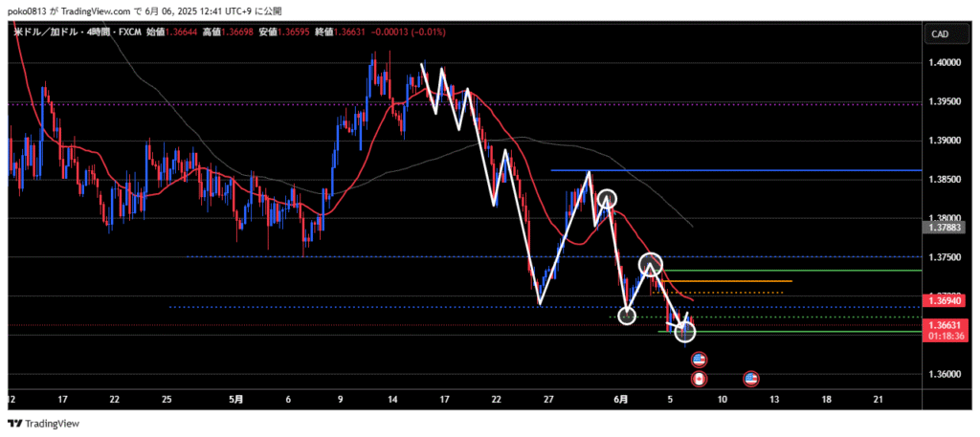Click US flag event icon right of Canada flag
Image resolution: width=980 pixels, height=437 pixels.
click(x=751, y=379)
